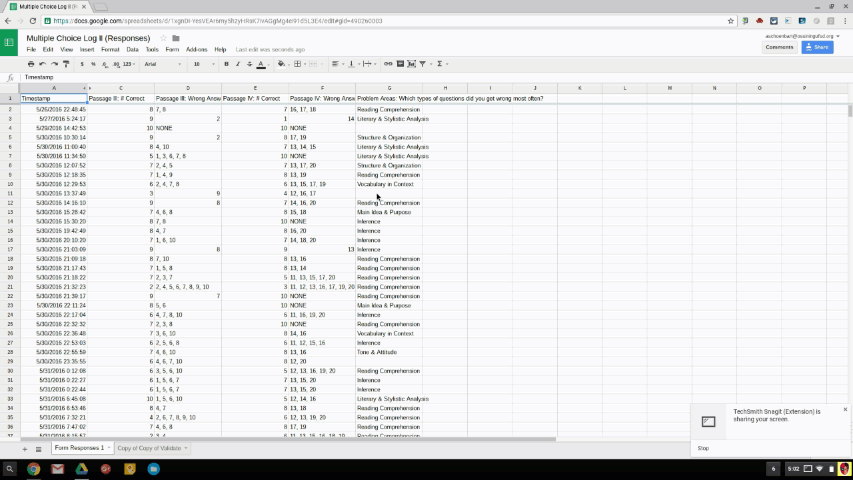Open Google Drive from the shelf
This screenshot has height=480, width=853.
[x=82, y=469]
